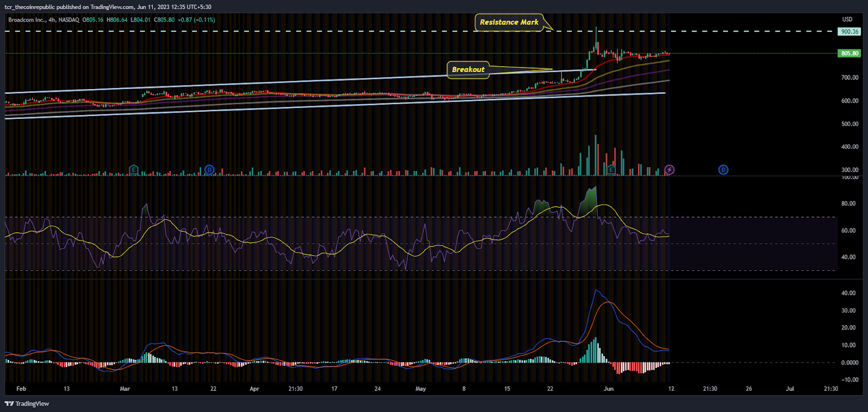Click the 30.00 MACD axis label
Screen dimensions: 868x412
point(848,310)
